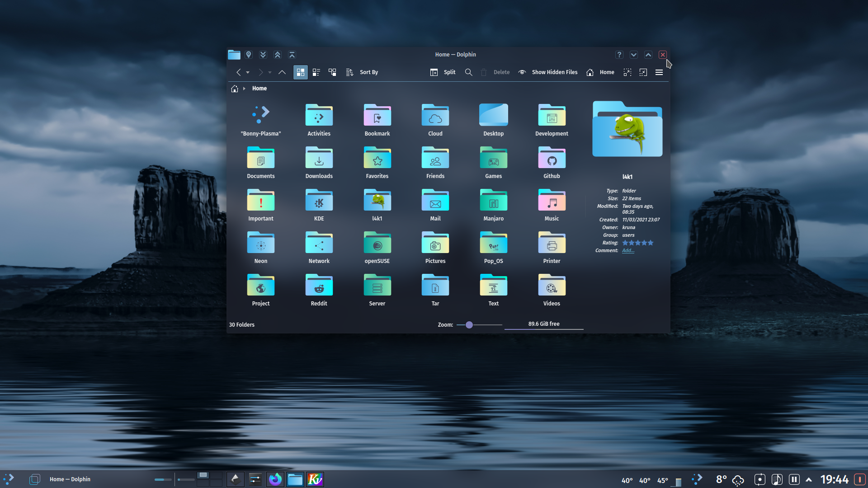Adjust the Zoom slider handle
Viewport: 868px width, 488px height.
[469, 325]
